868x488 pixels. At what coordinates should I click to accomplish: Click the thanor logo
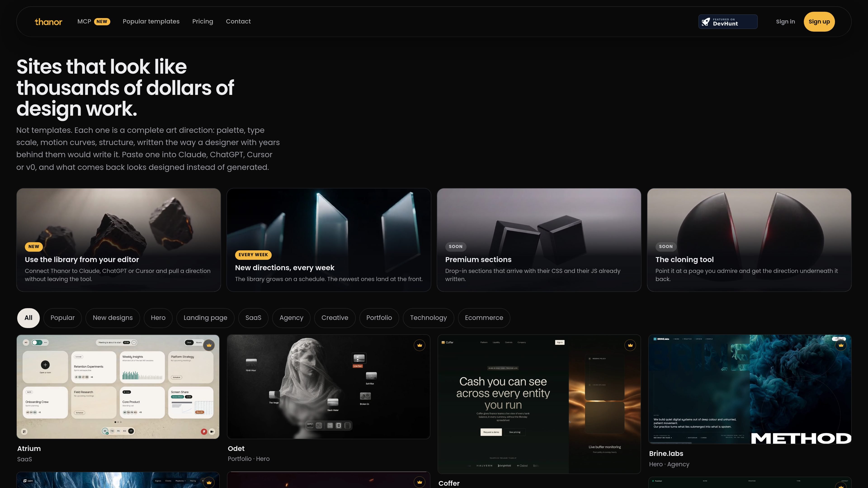(49, 22)
